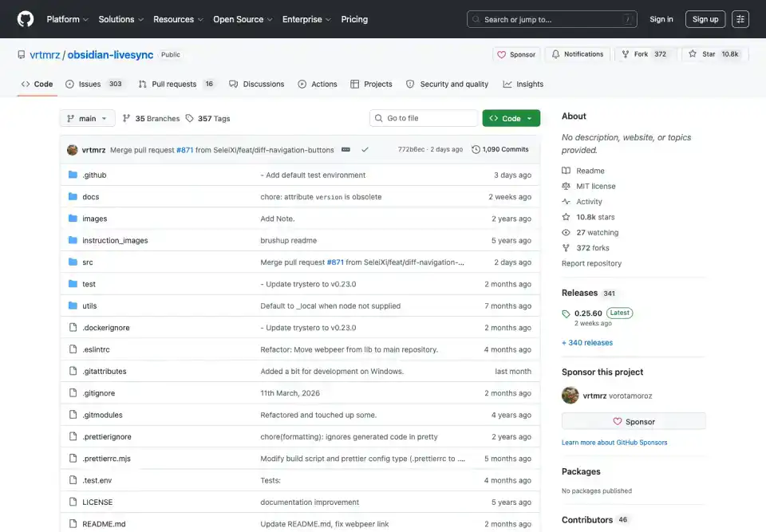Screen dimensions: 766x532
Task: Open the Insights tab
Action: pos(523,84)
